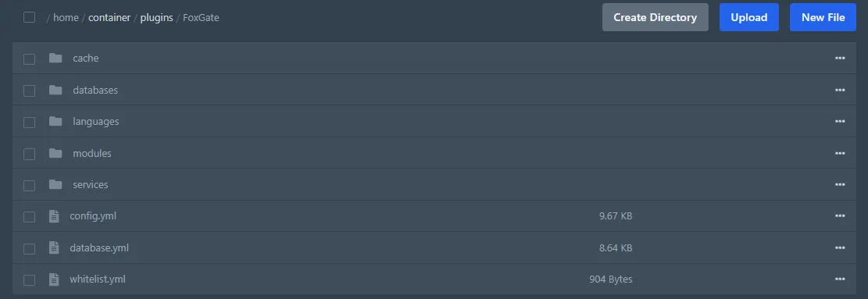The height and width of the screenshot is (299, 868).
Task: Go to container in breadcrumb path
Action: click(x=109, y=18)
